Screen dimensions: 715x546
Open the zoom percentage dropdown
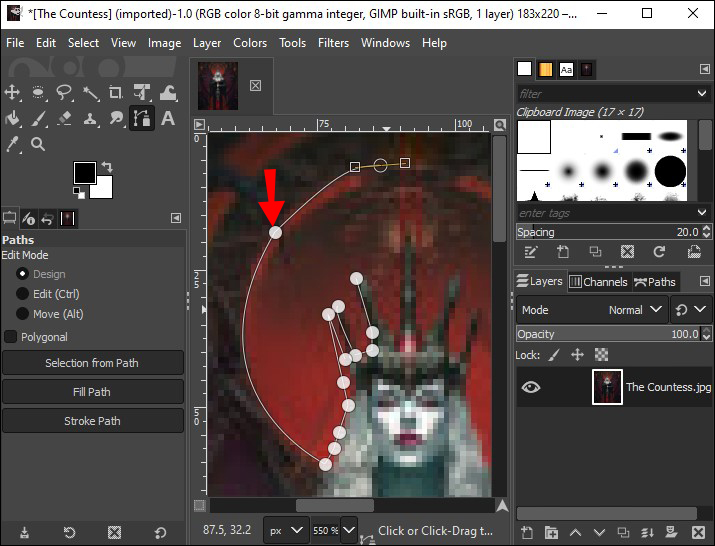[x=350, y=530]
